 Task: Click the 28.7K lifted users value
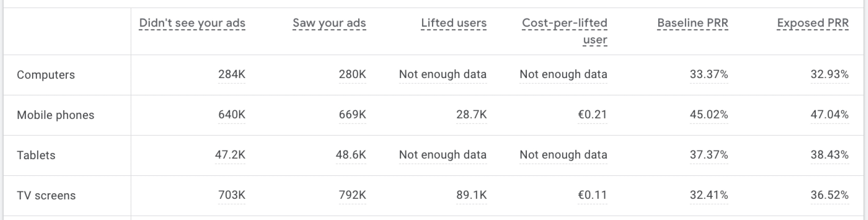click(x=471, y=114)
